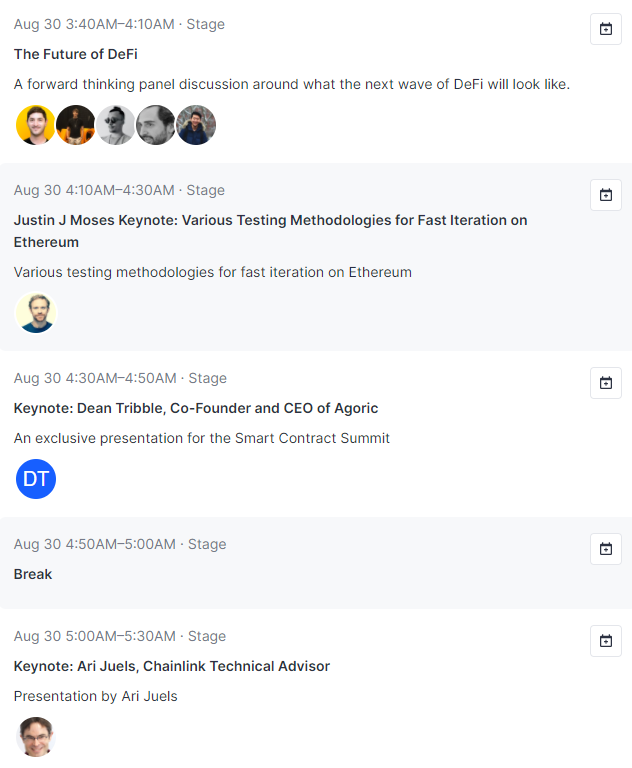The height and width of the screenshot is (768, 632).
Task: Add Dean Tribble keynote to calendar
Action: (x=605, y=383)
